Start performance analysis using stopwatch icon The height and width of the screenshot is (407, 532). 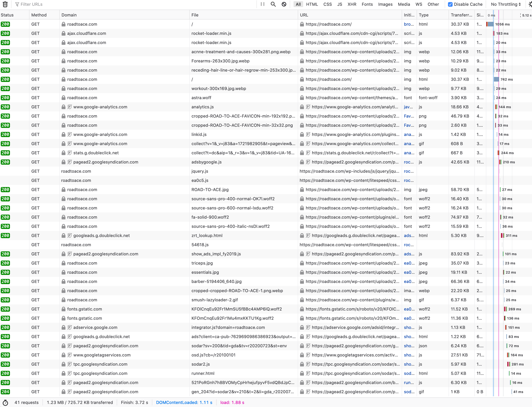coord(5,403)
